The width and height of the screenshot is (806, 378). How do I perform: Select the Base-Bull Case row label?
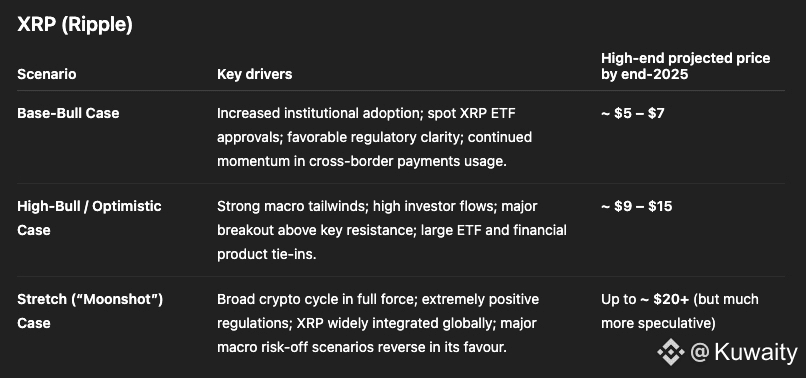click(x=68, y=113)
